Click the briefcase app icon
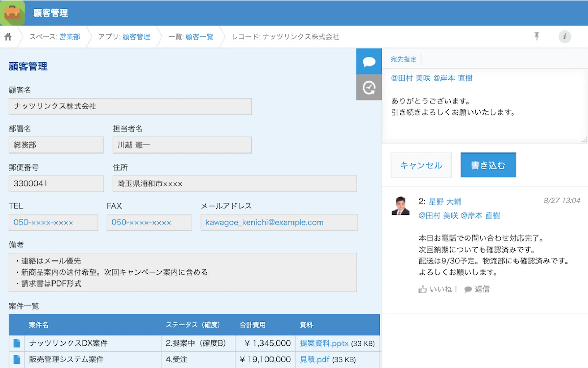Viewport: 588px width, 368px height. (12, 13)
